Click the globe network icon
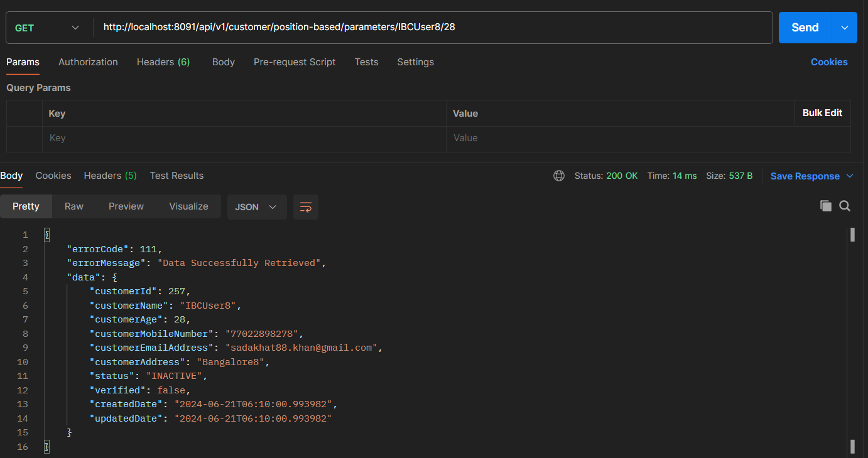 pos(558,176)
